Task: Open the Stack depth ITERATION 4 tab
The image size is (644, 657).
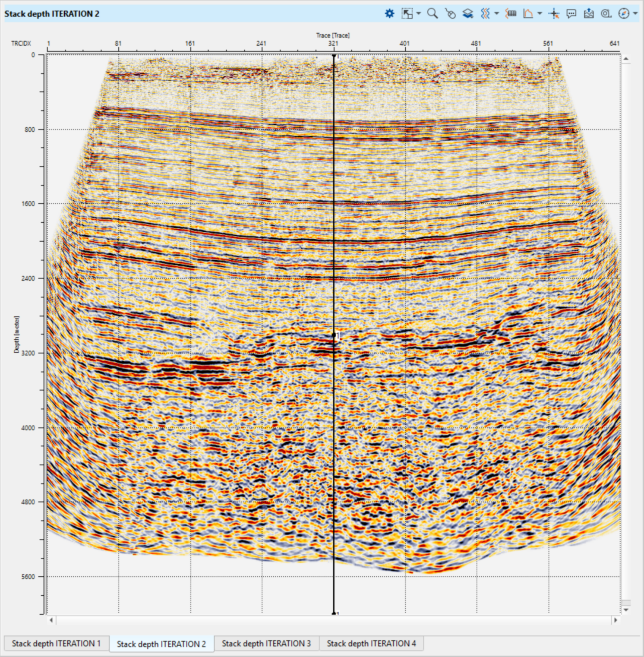Action: click(x=371, y=644)
